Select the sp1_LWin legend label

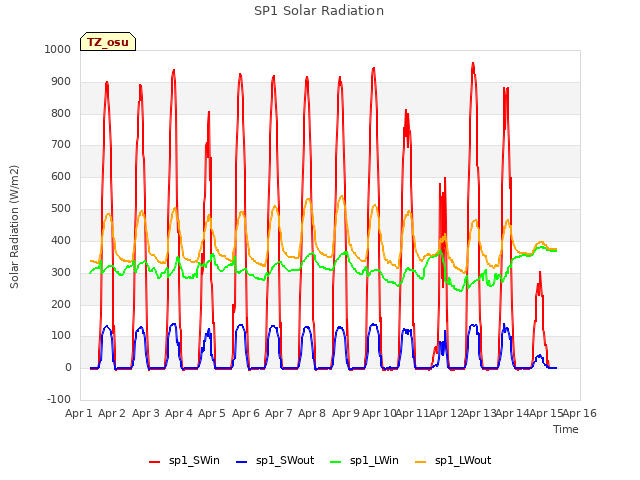point(374,461)
